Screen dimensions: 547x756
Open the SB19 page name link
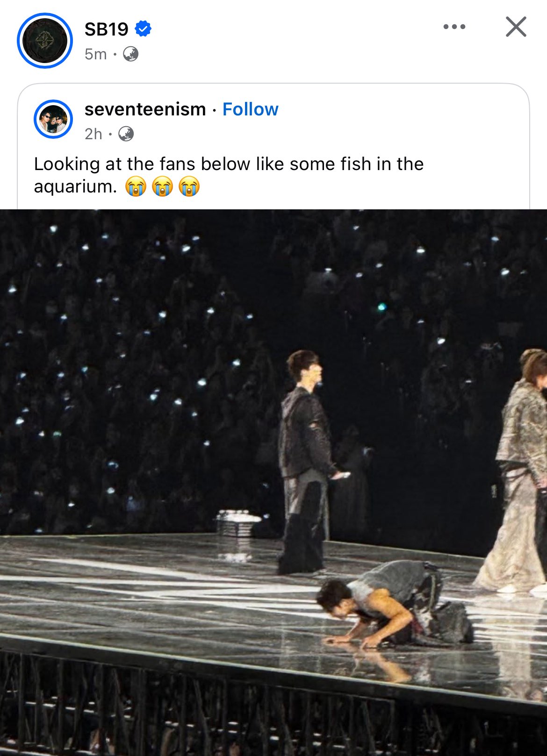click(106, 29)
